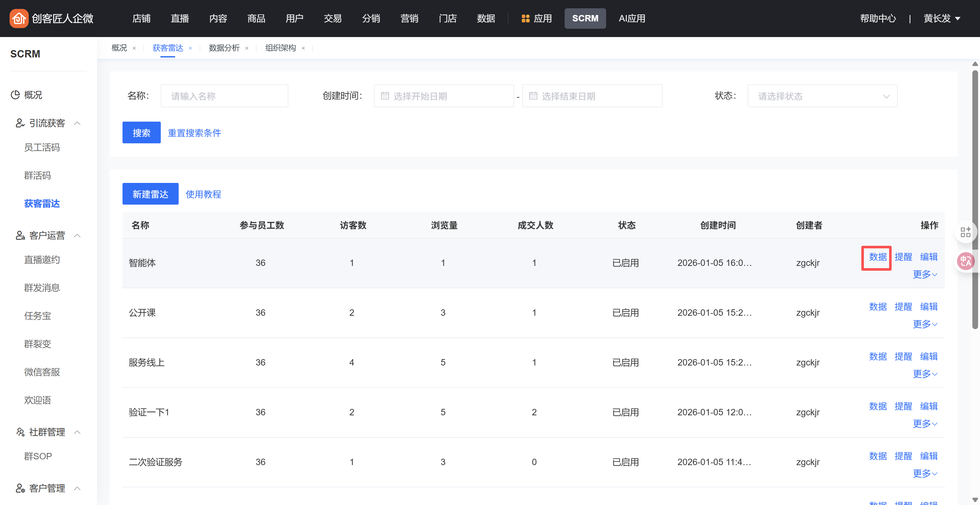The image size is (980, 505).
Task: Click the 请输入名称 name input field
Action: click(x=224, y=96)
